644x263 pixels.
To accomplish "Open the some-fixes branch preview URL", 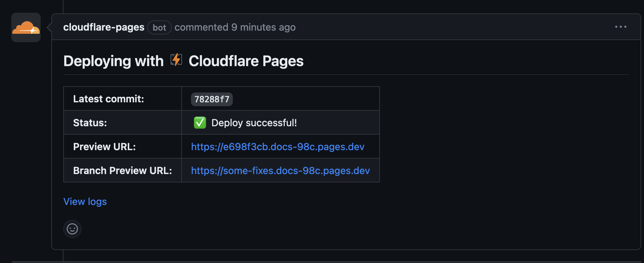I will [280, 171].
